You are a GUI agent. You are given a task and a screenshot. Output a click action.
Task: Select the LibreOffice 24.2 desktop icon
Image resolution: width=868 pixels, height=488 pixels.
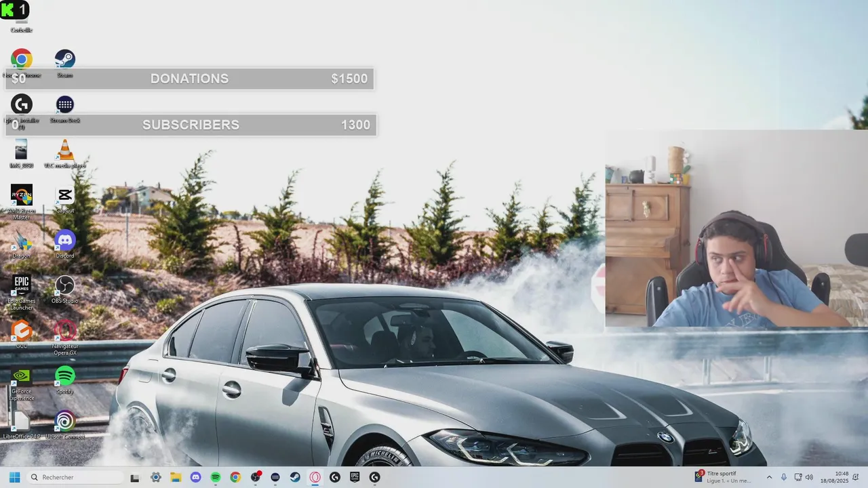21,421
